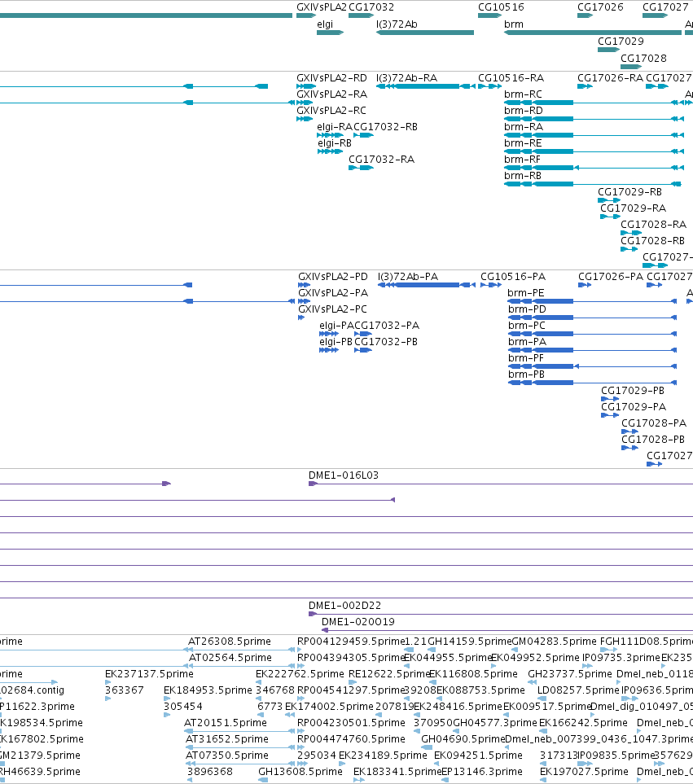Click EST LD08257.5prime
The width and height of the screenshot is (693, 784).
click(578, 690)
